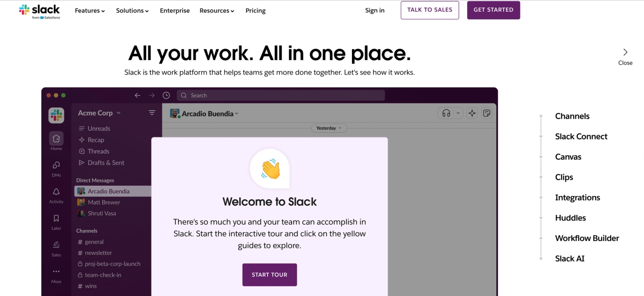This screenshot has height=296, width=644.
Task: Open the Home view in Slack's sidebar
Action: click(x=56, y=138)
